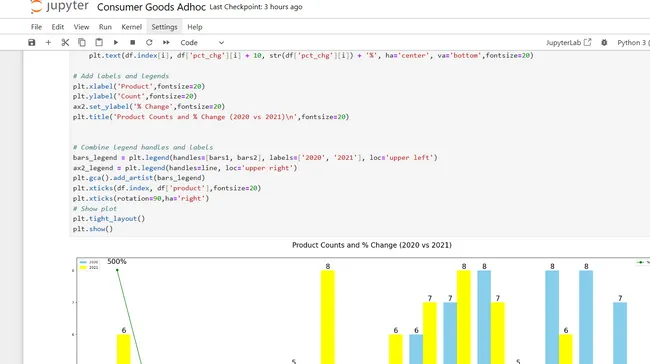Click the bars_legend assignment code line
The width and height of the screenshot is (650, 364).
click(255, 158)
